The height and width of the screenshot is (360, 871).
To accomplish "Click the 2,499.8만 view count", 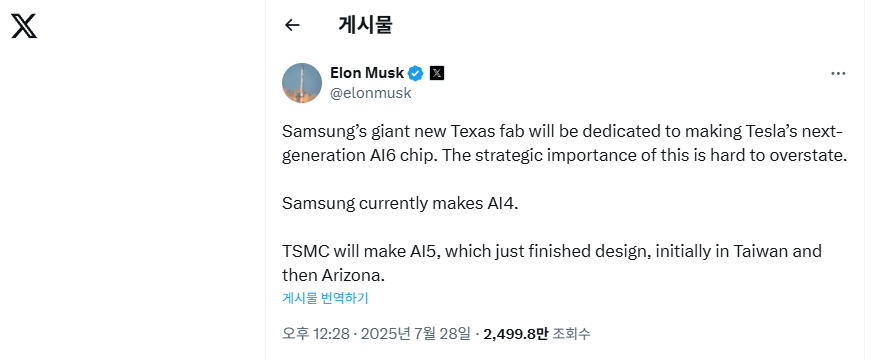I will tap(515, 334).
